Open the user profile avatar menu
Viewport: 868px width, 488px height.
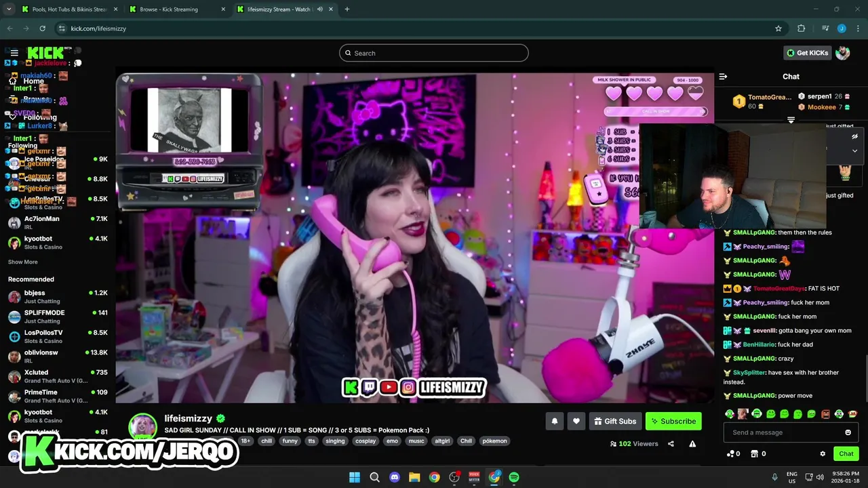tap(843, 53)
